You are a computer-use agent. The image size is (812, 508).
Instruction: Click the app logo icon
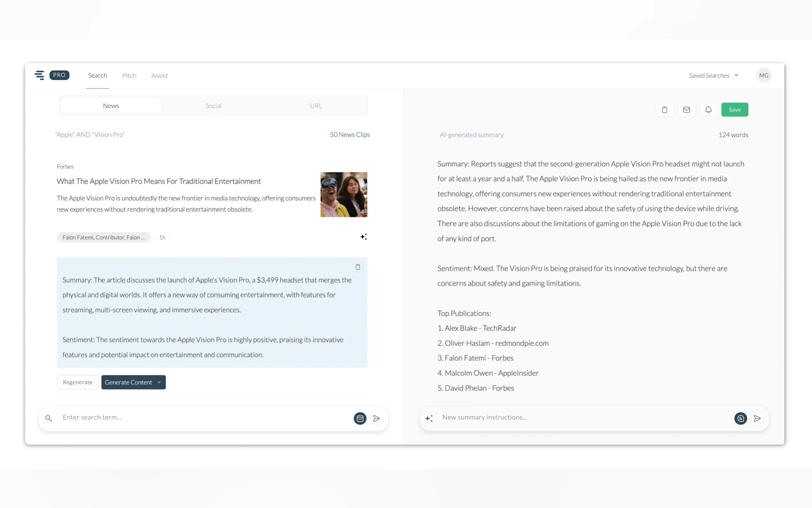pos(39,75)
